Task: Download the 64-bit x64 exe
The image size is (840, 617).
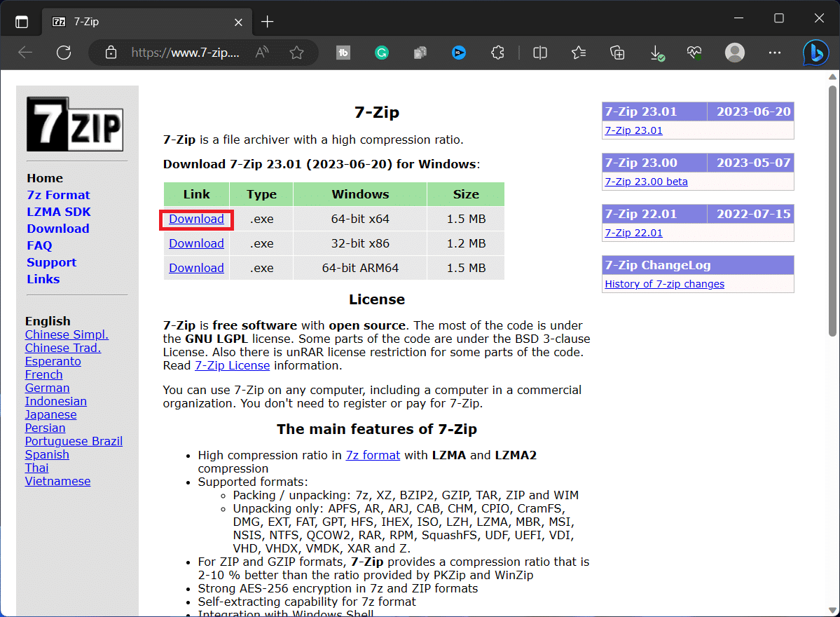Action: (196, 219)
